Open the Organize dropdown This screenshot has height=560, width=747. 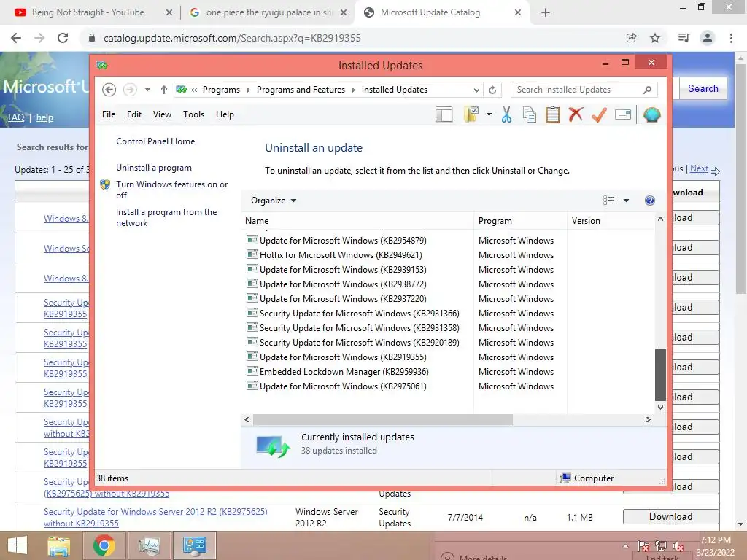coord(274,201)
